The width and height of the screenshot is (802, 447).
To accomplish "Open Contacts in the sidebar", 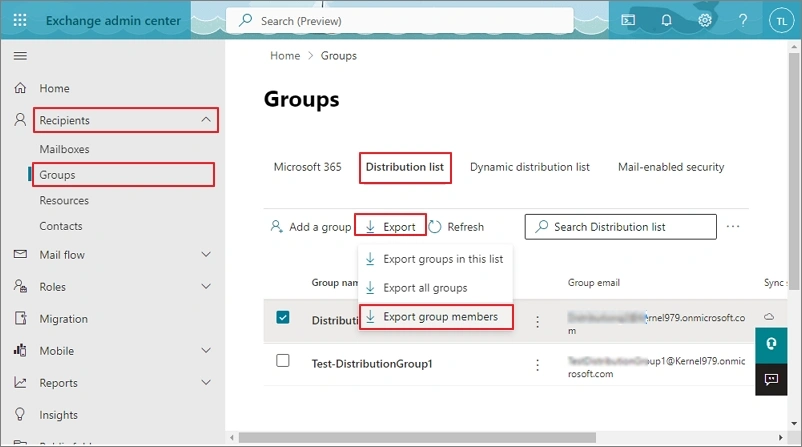I will 61,226.
